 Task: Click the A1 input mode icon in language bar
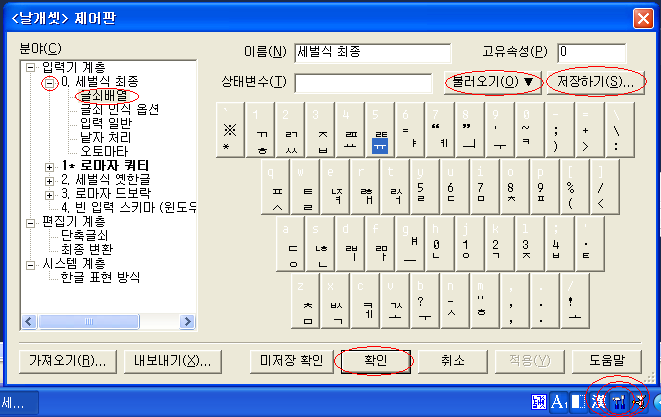[x=559, y=402]
